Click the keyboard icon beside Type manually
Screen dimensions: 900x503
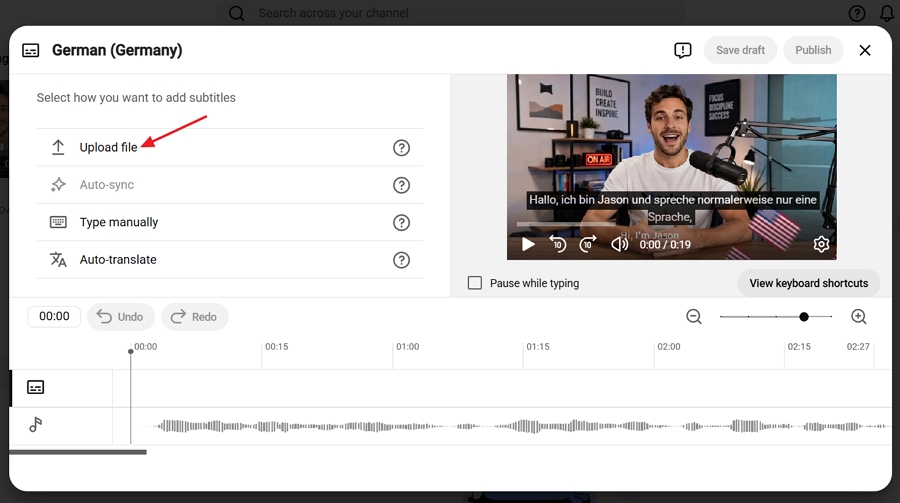(x=58, y=222)
